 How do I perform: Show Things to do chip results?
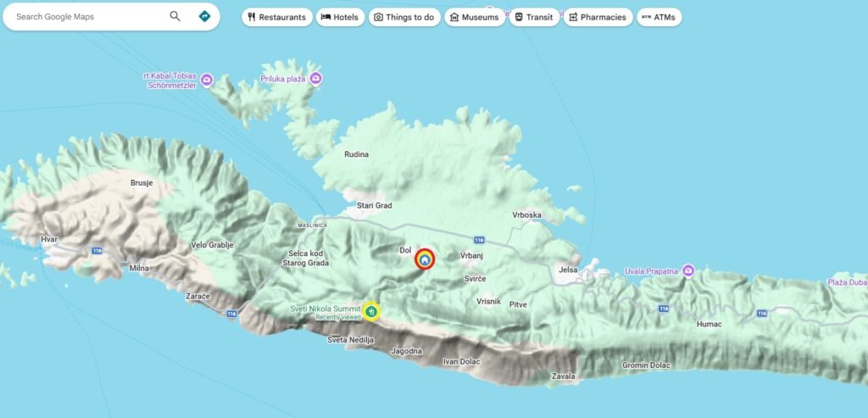[x=404, y=17]
